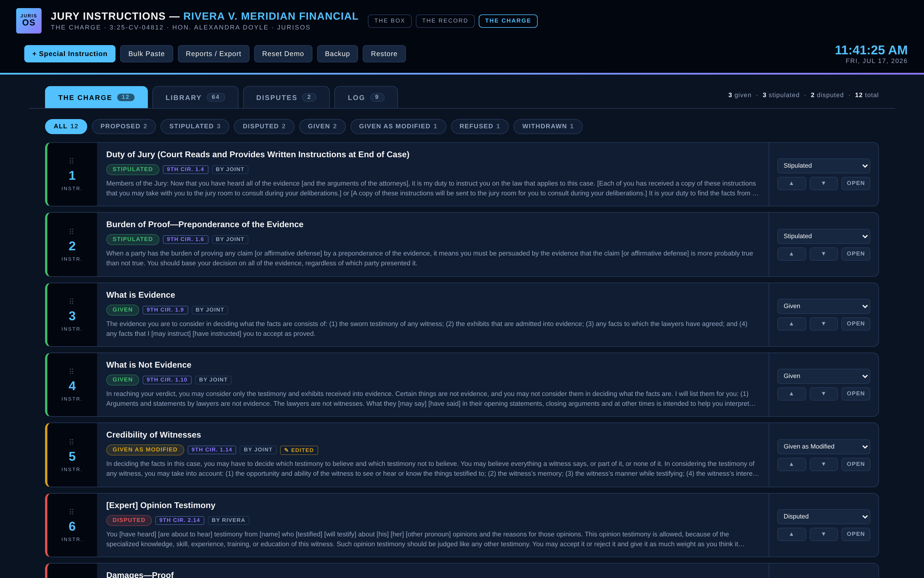Open What is Evidence instruction
Image resolution: width=924 pixels, height=578 pixels.
coord(856,324)
